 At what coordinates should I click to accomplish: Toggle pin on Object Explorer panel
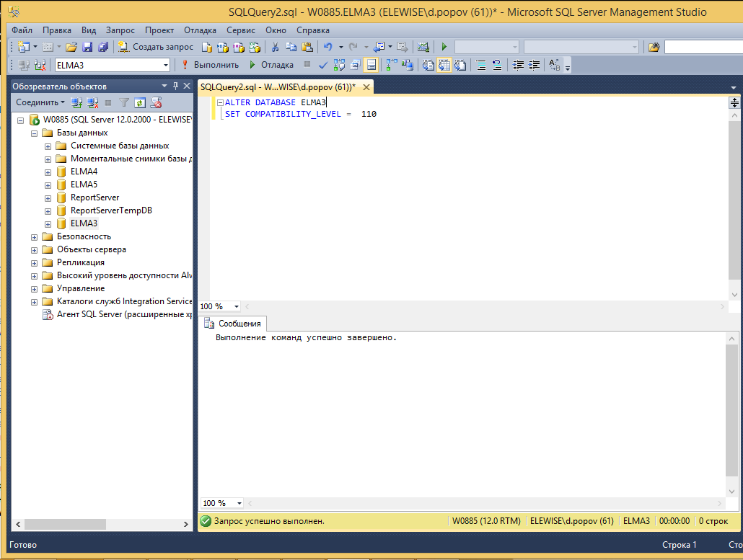coord(175,86)
